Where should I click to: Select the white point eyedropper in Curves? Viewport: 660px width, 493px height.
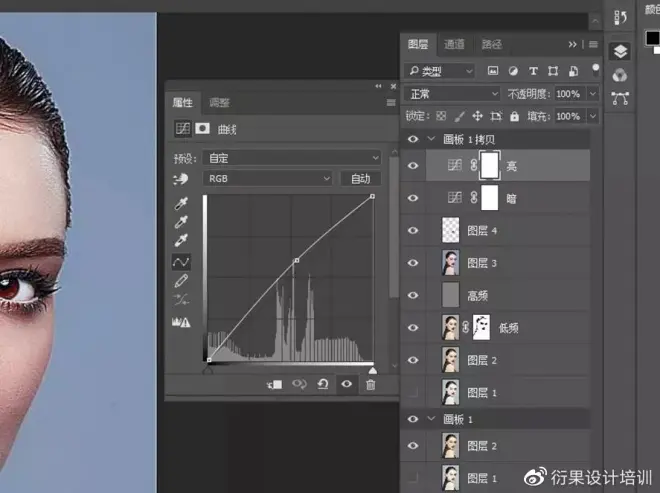(x=181, y=240)
